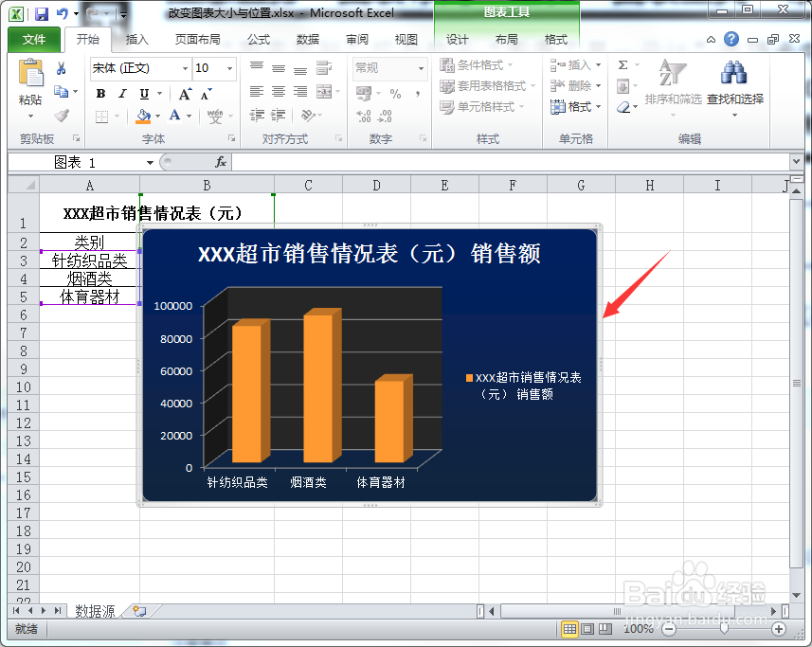Expand the formula bar
Viewport: 812px width, 647px height.
point(797,162)
